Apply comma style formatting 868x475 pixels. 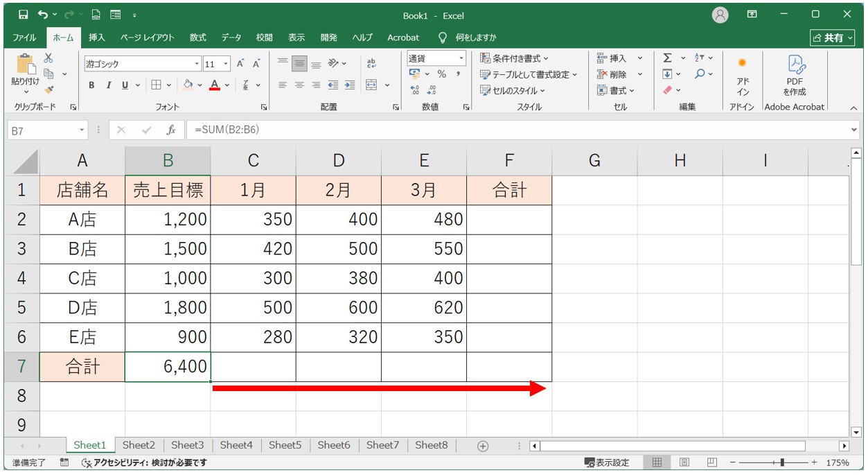click(x=458, y=74)
